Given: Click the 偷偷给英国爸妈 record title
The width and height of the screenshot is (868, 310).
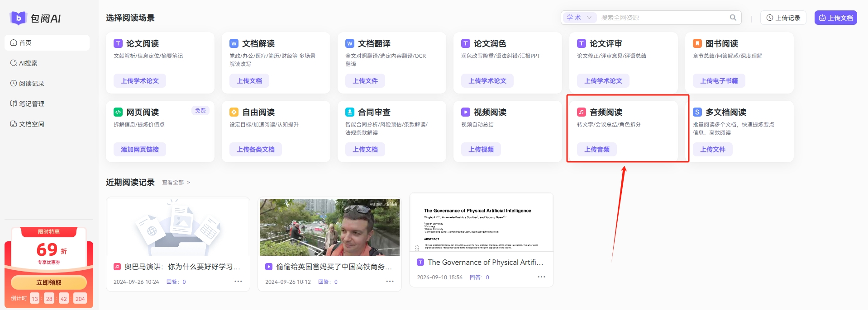Looking at the screenshot, I should click(x=334, y=267).
